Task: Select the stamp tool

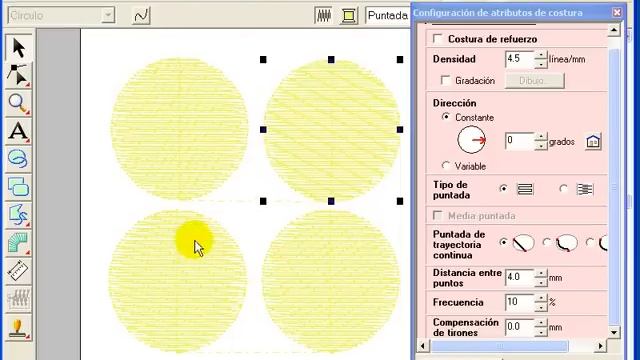Action: tap(18, 327)
